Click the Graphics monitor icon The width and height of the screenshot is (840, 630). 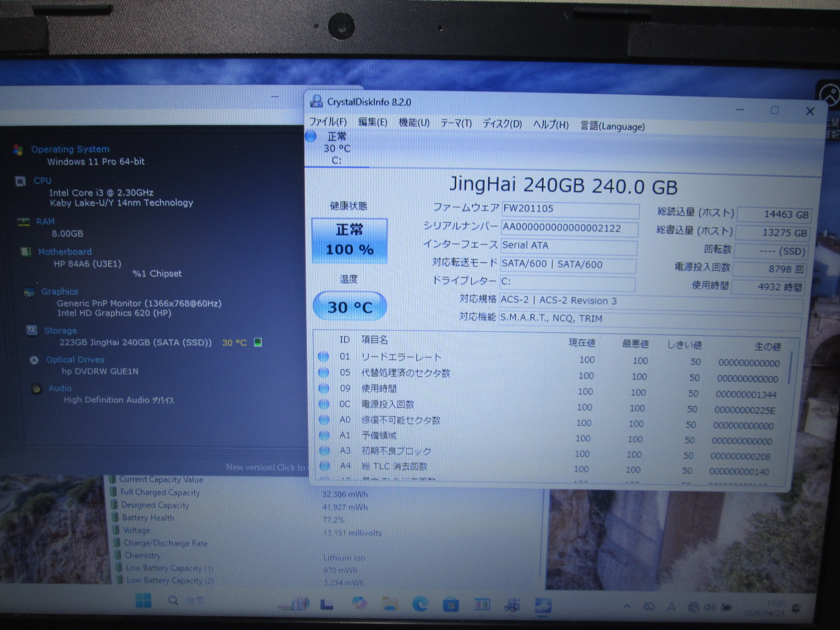[x=29, y=292]
